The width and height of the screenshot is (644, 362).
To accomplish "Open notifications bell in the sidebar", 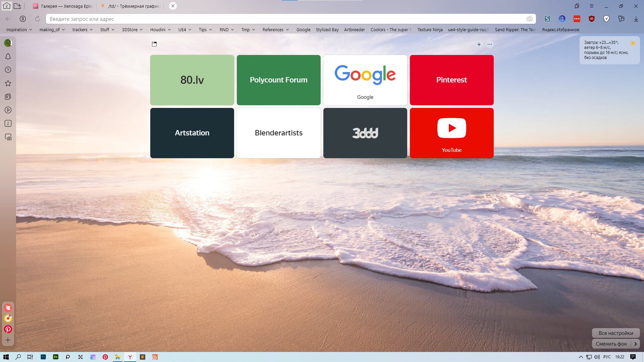I will [8, 57].
